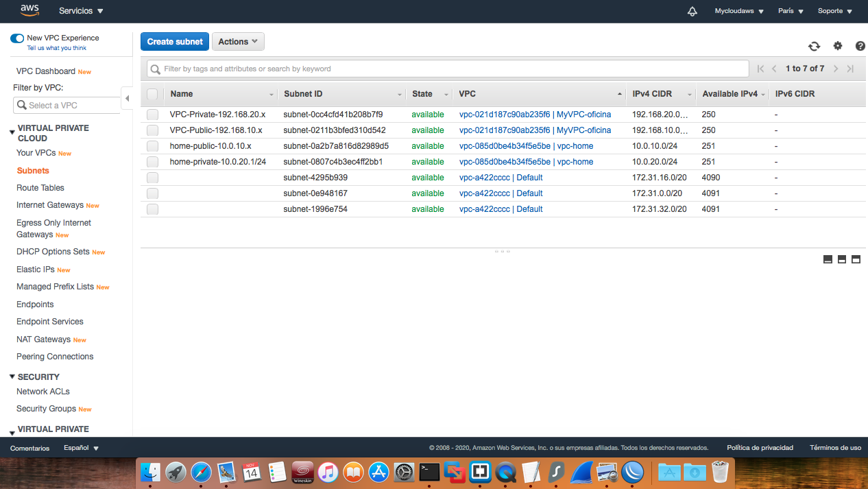Open the table settings gear icon
The image size is (868, 489).
pos(837,46)
